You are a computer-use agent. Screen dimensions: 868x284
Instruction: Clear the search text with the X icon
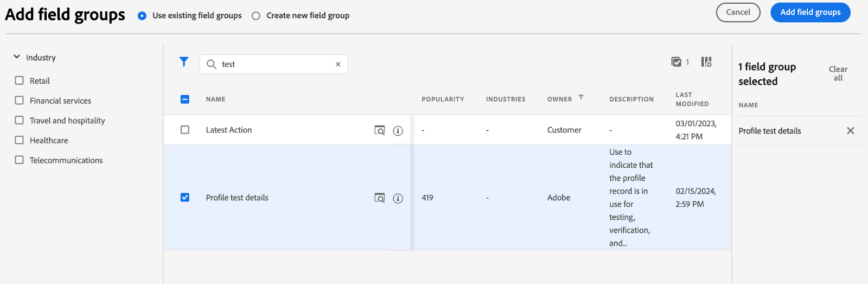click(x=338, y=64)
